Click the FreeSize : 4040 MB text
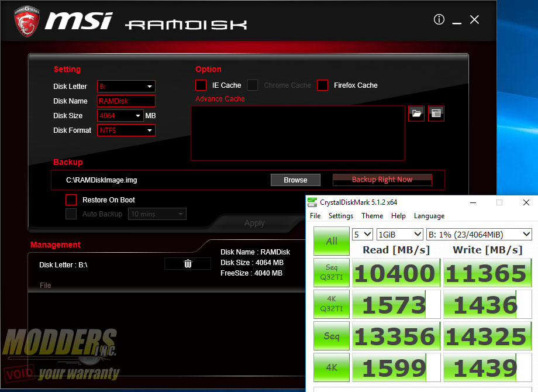 point(251,273)
